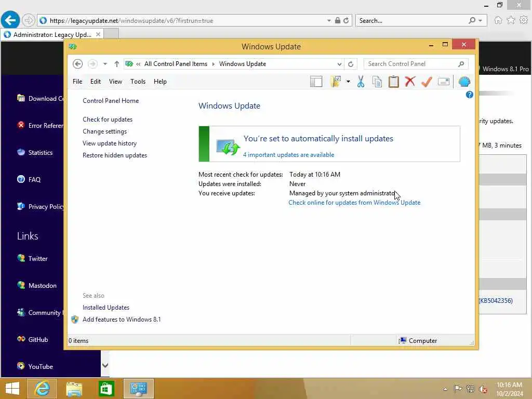Click the clipboard Paste icon
The width and height of the screenshot is (532, 399).
(x=394, y=82)
